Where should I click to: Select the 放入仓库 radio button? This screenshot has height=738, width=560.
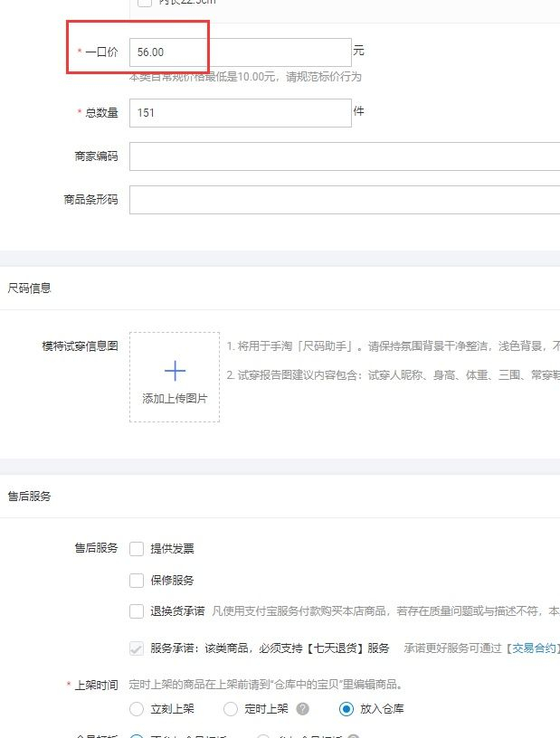pyautogui.click(x=346, y=709)
